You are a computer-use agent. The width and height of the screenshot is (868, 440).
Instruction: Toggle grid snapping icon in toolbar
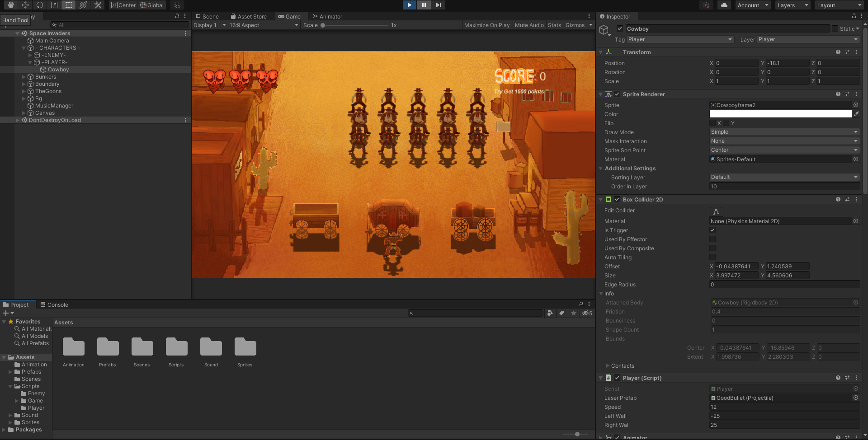(x=177, y=5)
